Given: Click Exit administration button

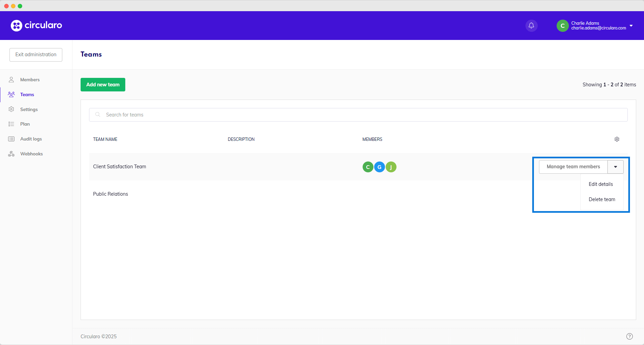Looking at the screenshot, I should pyautogui.click(x=36, y=55).
